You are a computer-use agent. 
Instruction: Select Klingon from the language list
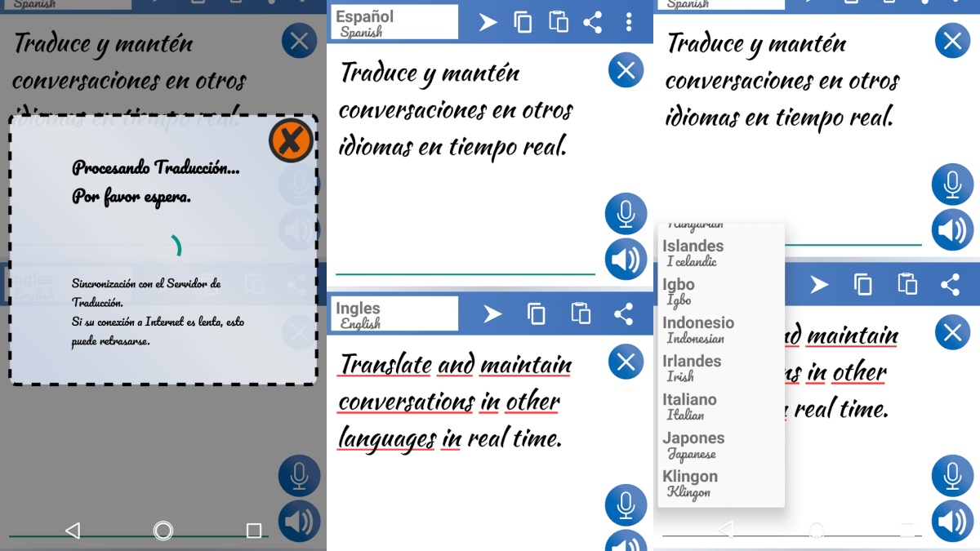click(x=690, y=483)
